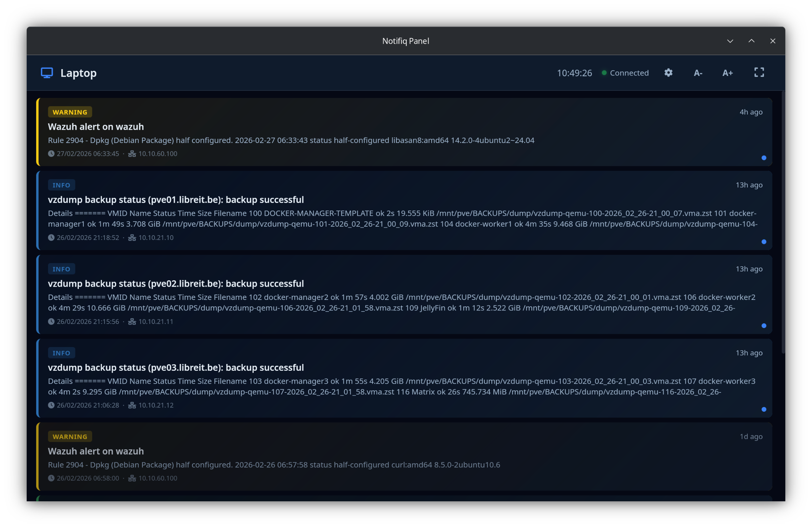Click the Laptop device title
Viewport: 812px width, 528px height.
pos(79,73)
